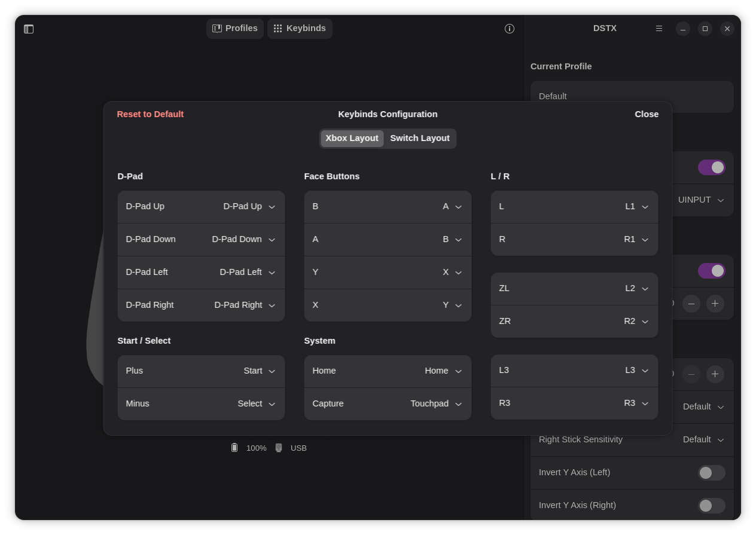This screenshot has height=535, width=756.
Task: Toggle the purple switch above UINPUT
Action: pyautogui.click(x=712, y=167)
